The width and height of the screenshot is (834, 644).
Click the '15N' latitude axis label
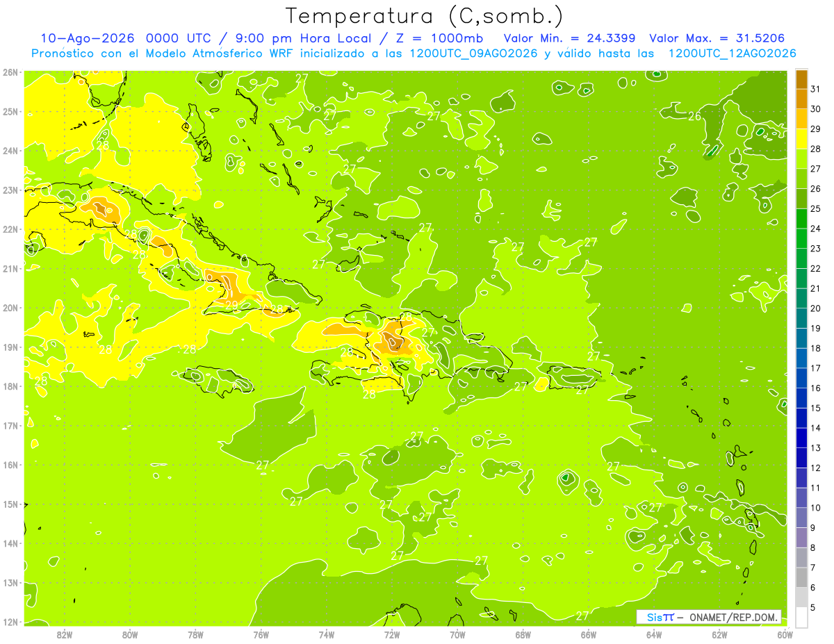coord(10,504)
